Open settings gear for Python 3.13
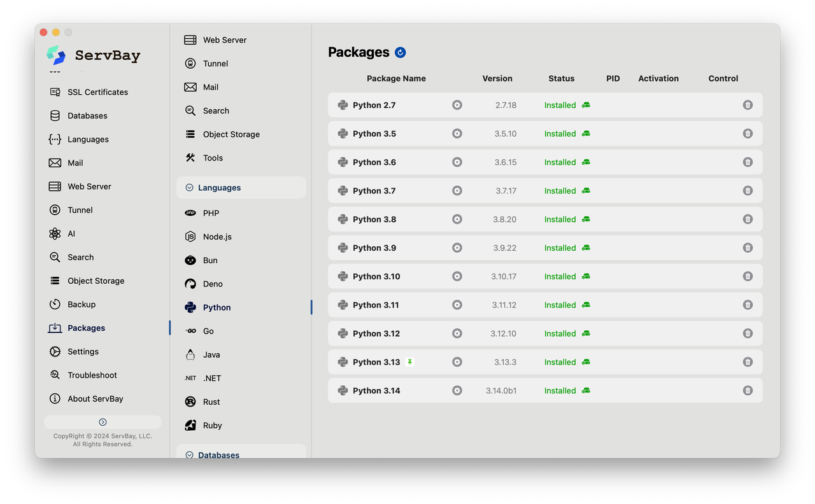This screenshot has height=504, width=815. point(457,362)
